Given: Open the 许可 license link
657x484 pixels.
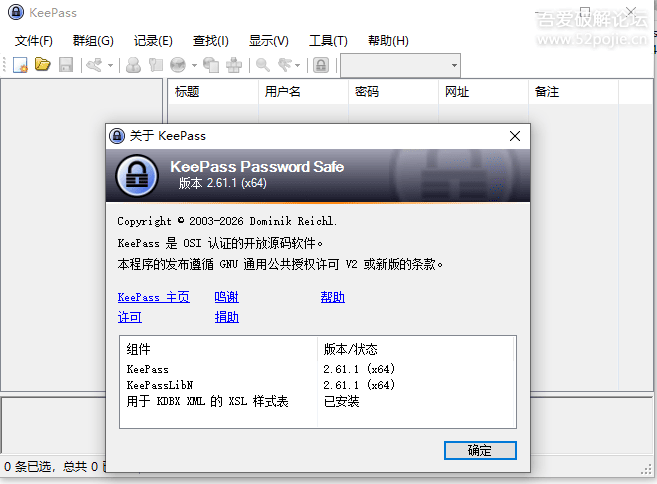Looking at the screenshot, I should [x=129, y=317].
